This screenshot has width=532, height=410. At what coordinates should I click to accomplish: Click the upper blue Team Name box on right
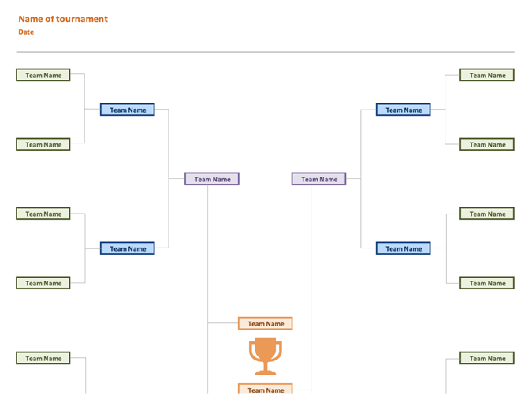404,110
